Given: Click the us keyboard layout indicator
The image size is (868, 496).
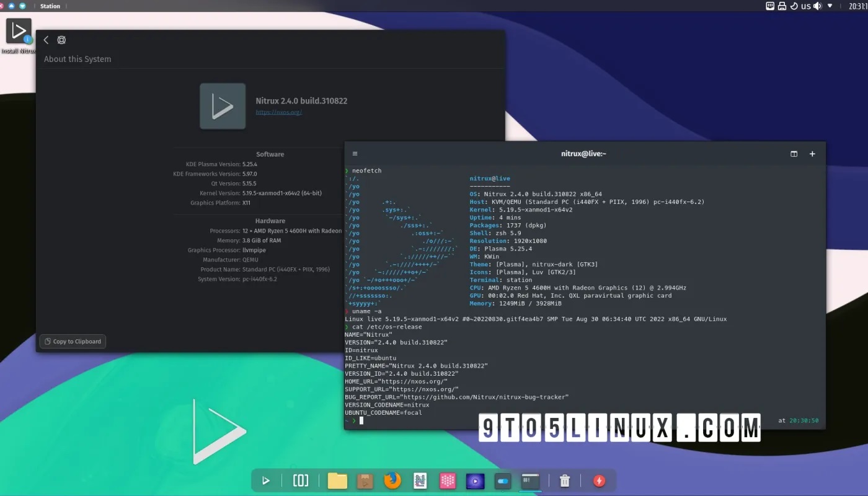Looking at the screenshot, I should [806, 6].
